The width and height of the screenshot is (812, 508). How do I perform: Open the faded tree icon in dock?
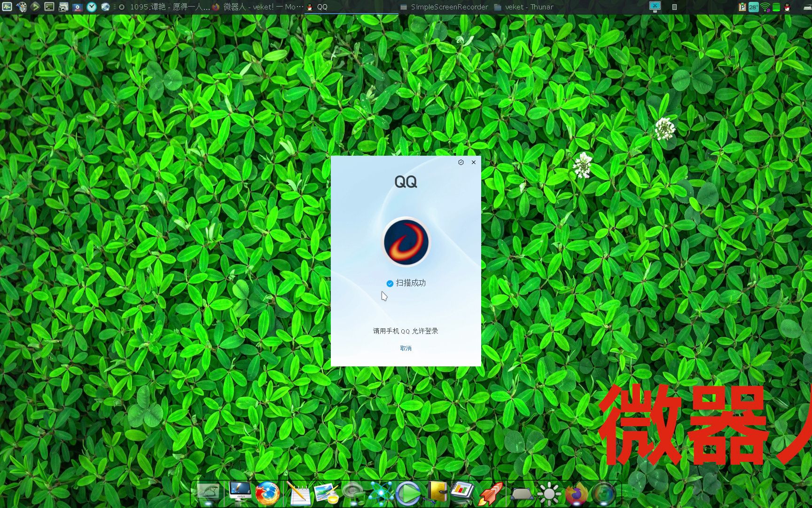[208, 493]
